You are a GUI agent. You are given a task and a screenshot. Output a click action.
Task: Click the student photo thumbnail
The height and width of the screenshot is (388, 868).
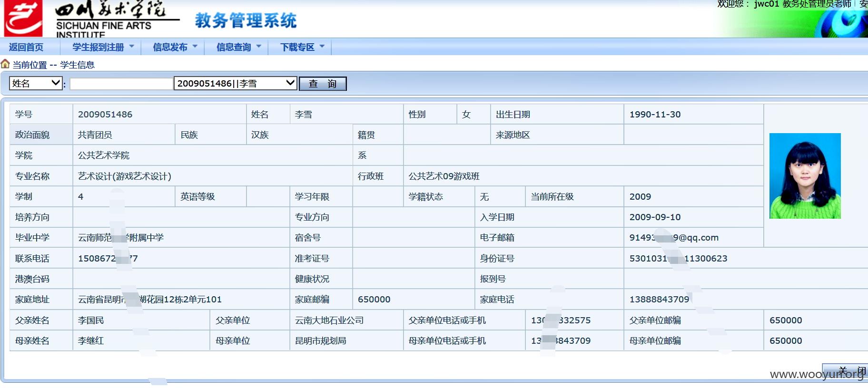805,176
